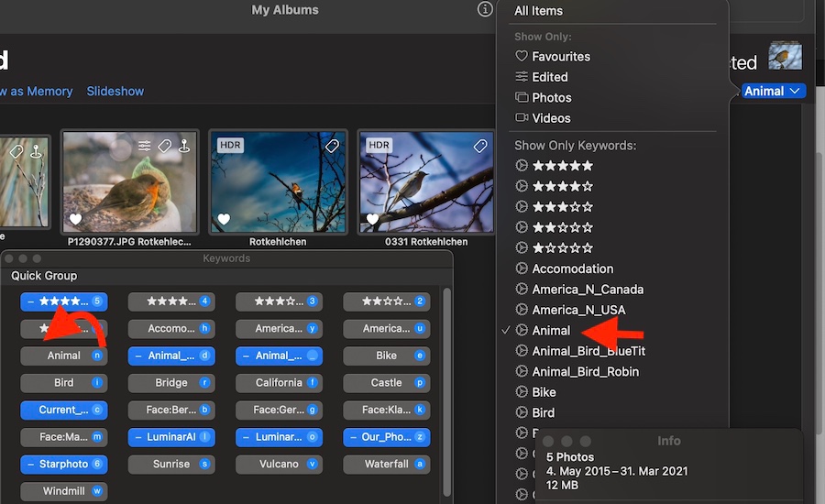Click the keyword icon beside Accomodation
This screenshot has height=504, width=825.
point(522,268)
